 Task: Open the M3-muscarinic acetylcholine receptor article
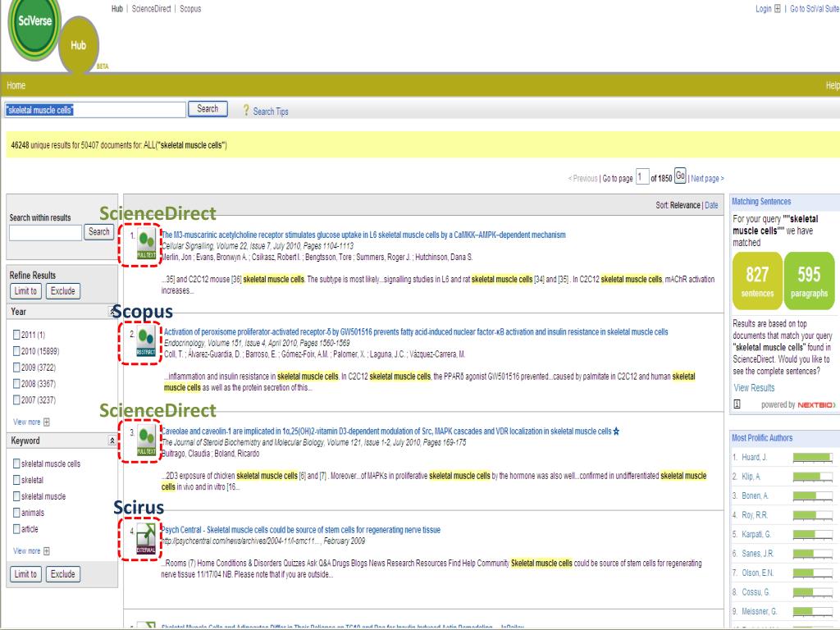tap(363, 235)
